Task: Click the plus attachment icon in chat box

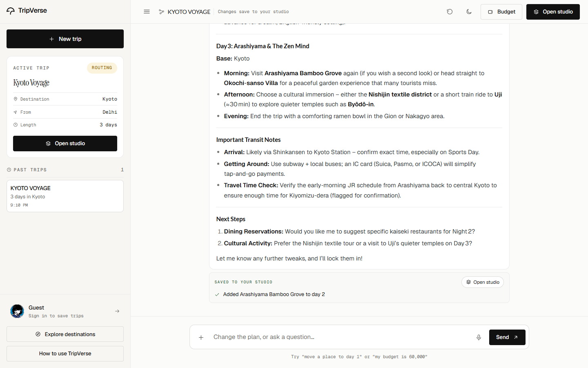Action: [201, 337]
